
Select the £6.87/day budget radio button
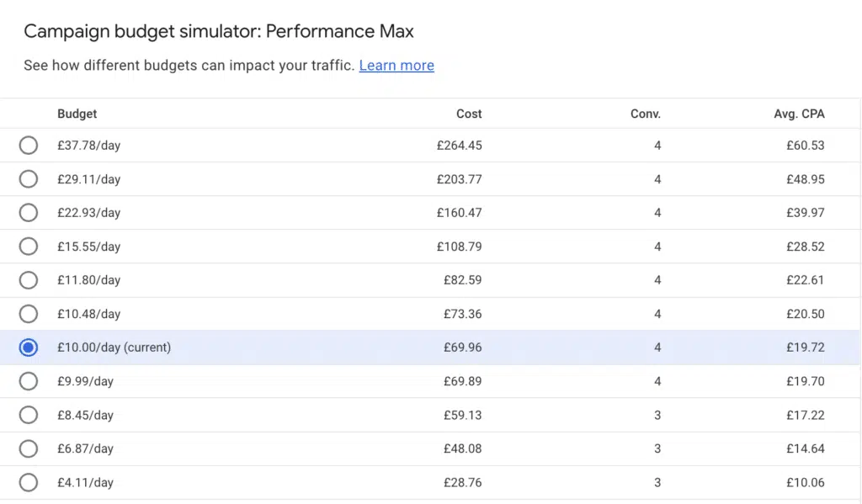(29, 448)
